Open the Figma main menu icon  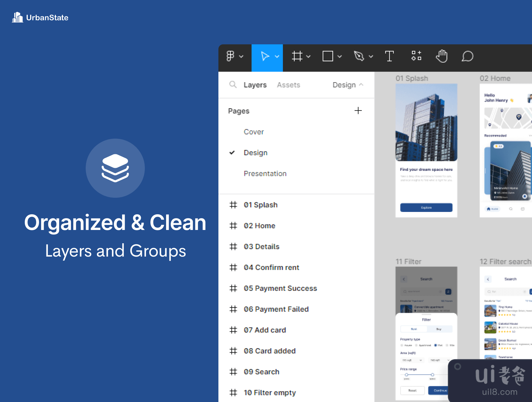click(x=231, y=56)
